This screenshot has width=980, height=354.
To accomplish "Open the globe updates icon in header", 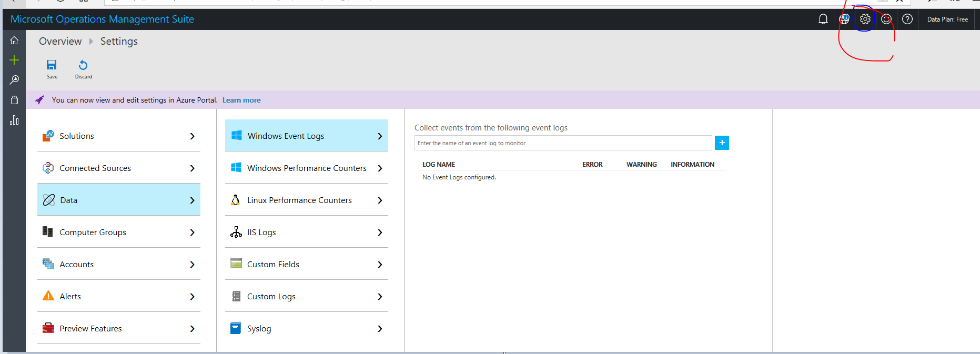I will (x=844, y=19).
